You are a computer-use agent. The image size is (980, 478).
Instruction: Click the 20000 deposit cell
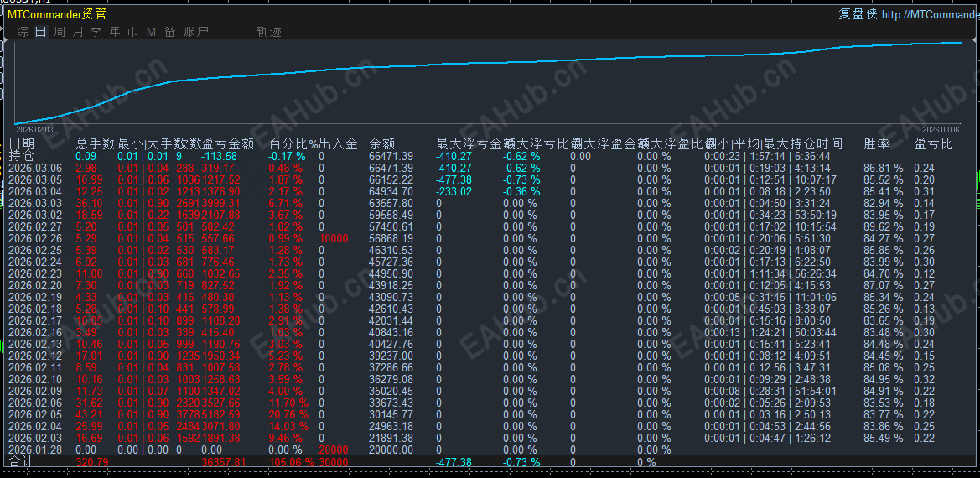point(333,449)
